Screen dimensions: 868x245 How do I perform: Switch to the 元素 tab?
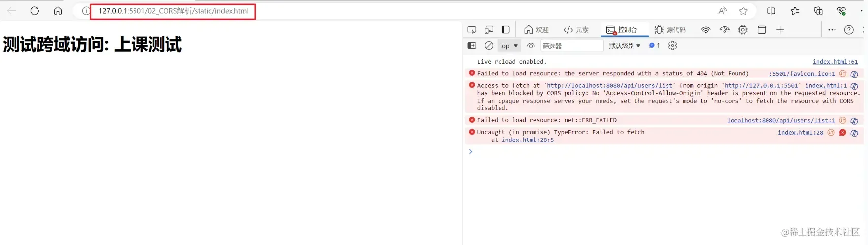tap(576, 30)
